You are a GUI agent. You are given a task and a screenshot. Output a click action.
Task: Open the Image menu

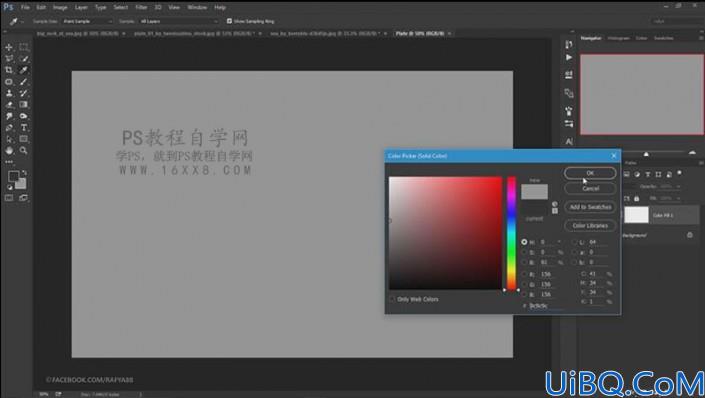[x=60, y=7]
